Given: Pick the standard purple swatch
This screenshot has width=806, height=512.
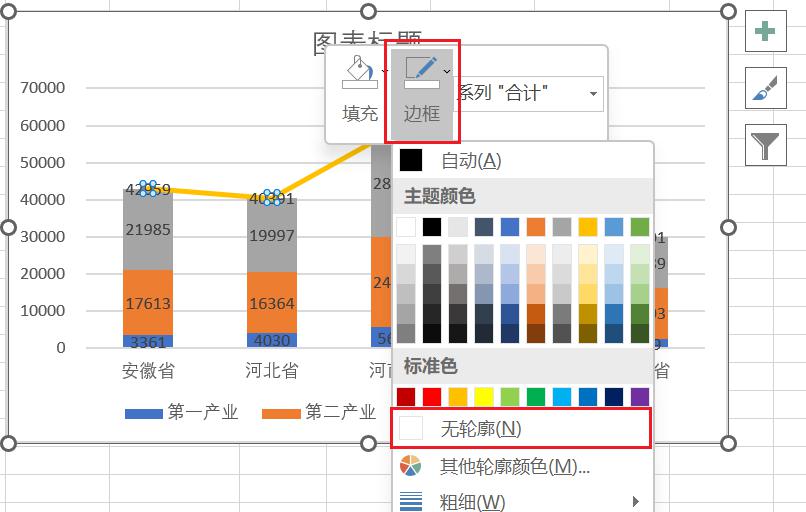Looking at the screenshot, I should [x=640, y=397].
